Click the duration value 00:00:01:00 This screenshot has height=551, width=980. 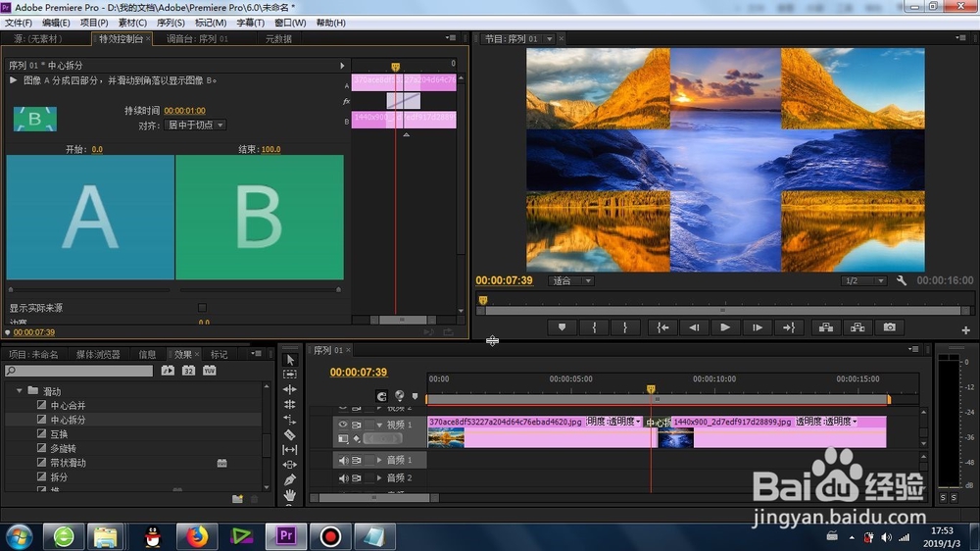[184, 111]
